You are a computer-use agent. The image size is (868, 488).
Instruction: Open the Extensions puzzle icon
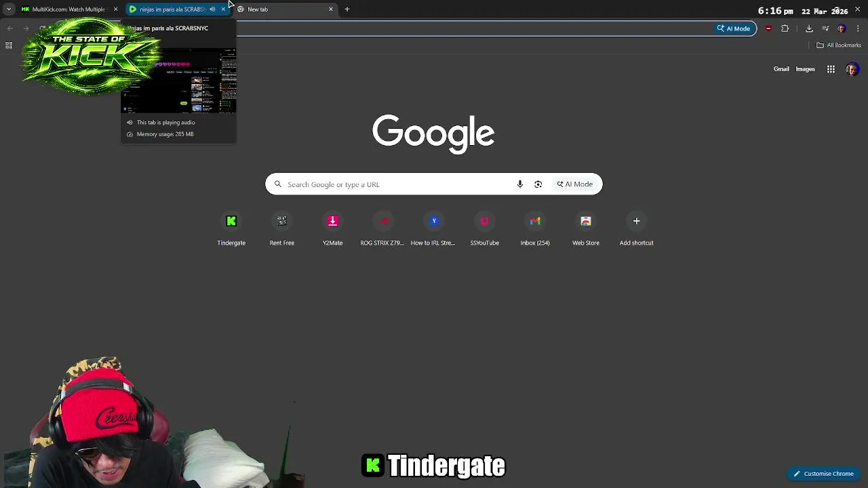click(x=785, y=28)
